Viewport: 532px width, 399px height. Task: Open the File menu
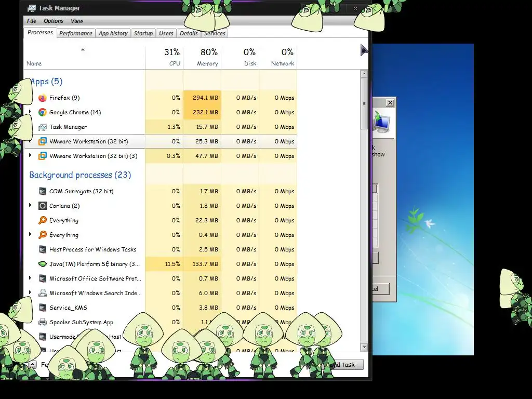(x=32, y=21)
